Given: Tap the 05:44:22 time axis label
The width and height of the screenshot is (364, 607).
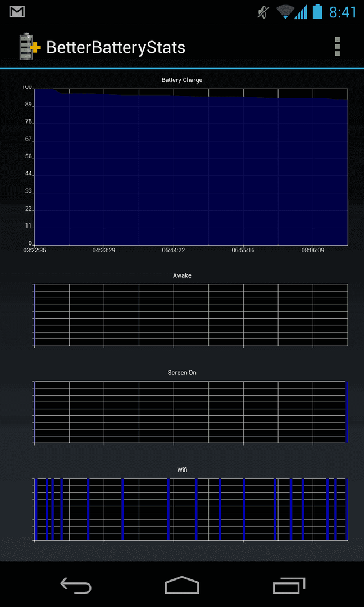Looking at the screenshot, I should coord(174,250).
